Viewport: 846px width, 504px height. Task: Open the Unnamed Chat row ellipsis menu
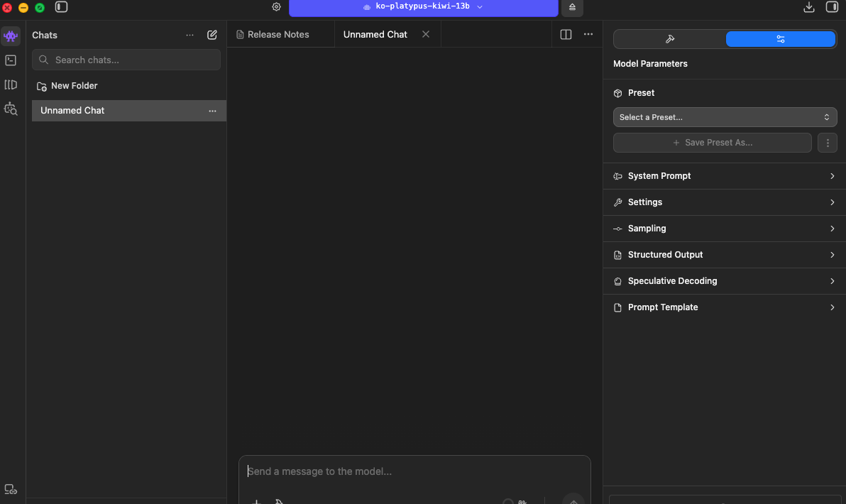click(213, 111)
